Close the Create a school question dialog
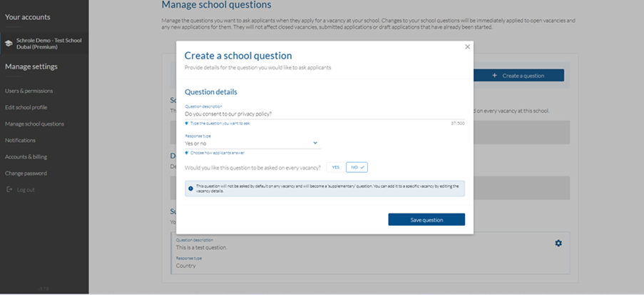Viewport: 644px width, 295px height. click(x=467, y=47)
